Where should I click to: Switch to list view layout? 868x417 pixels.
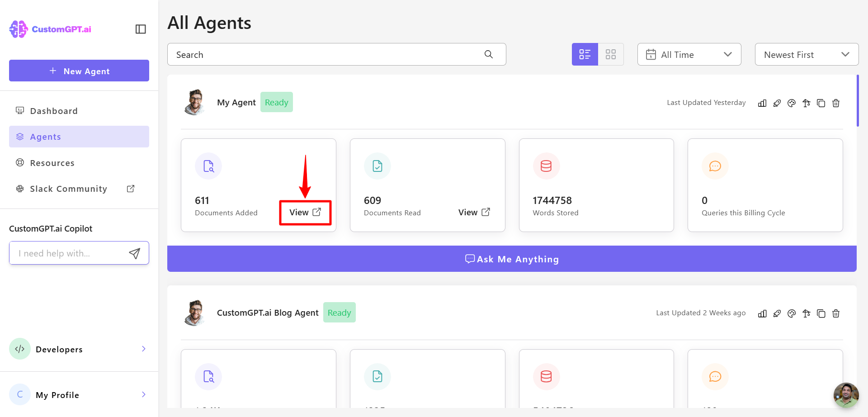coord(585,54)
